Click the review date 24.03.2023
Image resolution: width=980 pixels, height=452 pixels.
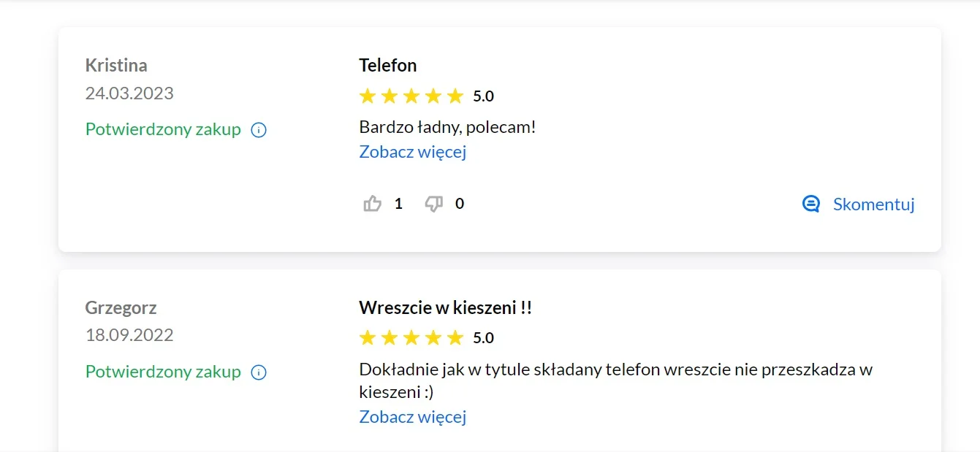click(x=129, y=93)
